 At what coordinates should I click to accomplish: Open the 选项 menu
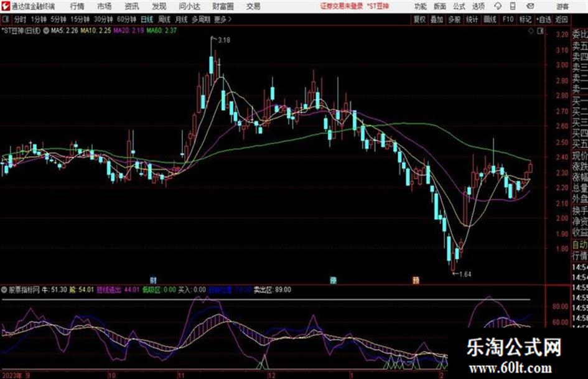tap(478, 6)
